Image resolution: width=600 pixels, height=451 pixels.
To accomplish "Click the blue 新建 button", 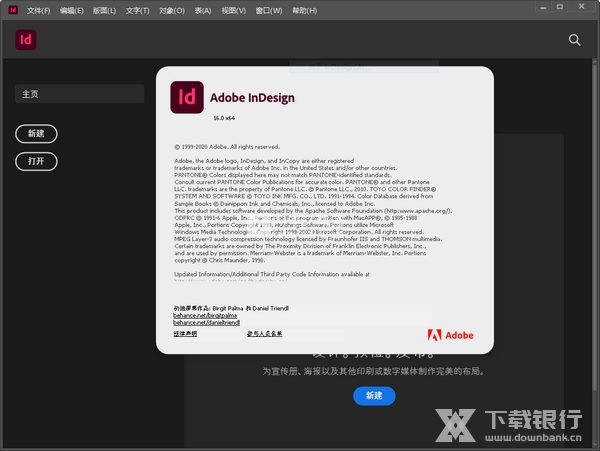I will pos(374,396).
